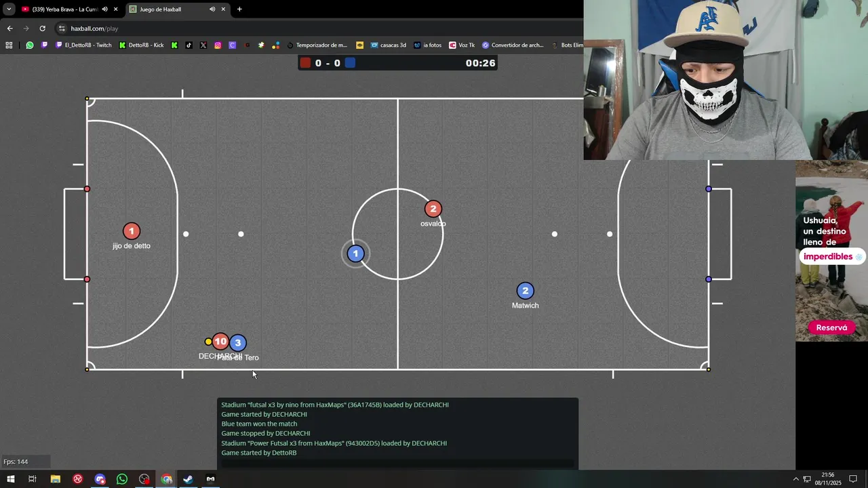The width and height of the screenshot is (868, 488).
Task: Open Convertidor de arch... bookmark
Action: [x=513, y=45]
